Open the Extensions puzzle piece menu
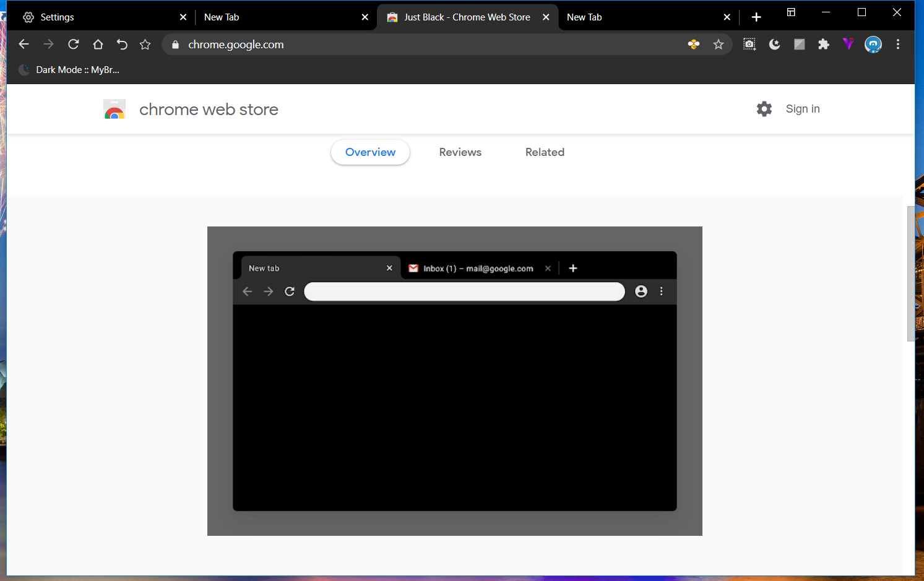924x581 pixels. tap(824, 44)
